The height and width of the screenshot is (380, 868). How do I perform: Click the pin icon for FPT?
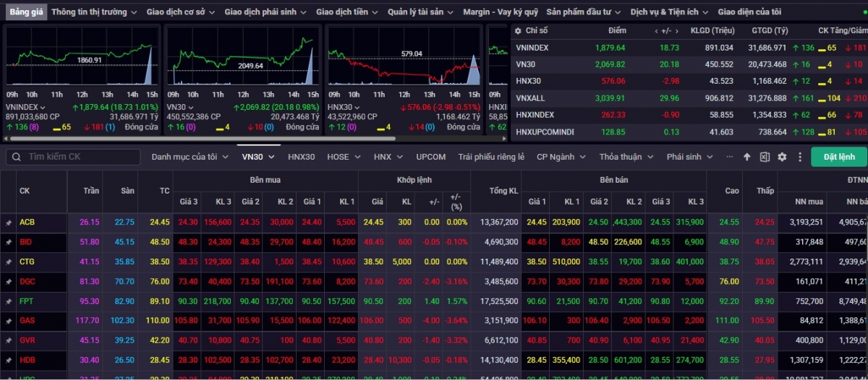(9, 301)
